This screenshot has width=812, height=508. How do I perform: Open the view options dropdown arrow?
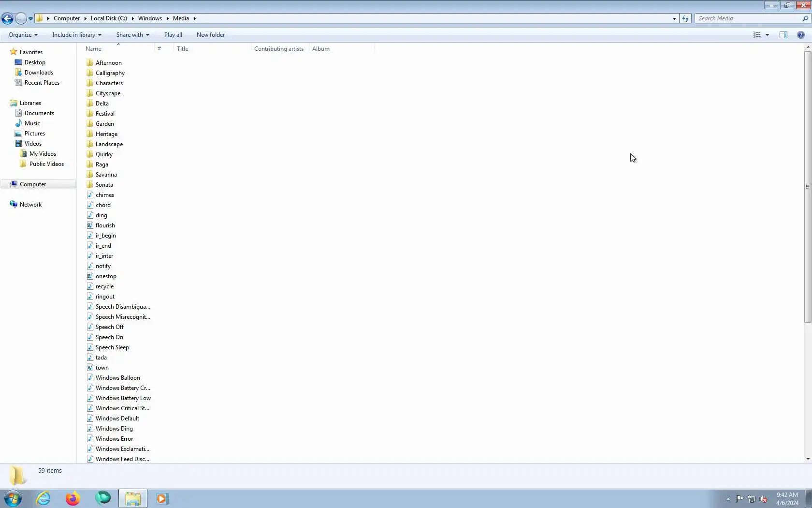click(x=767, y=35)
